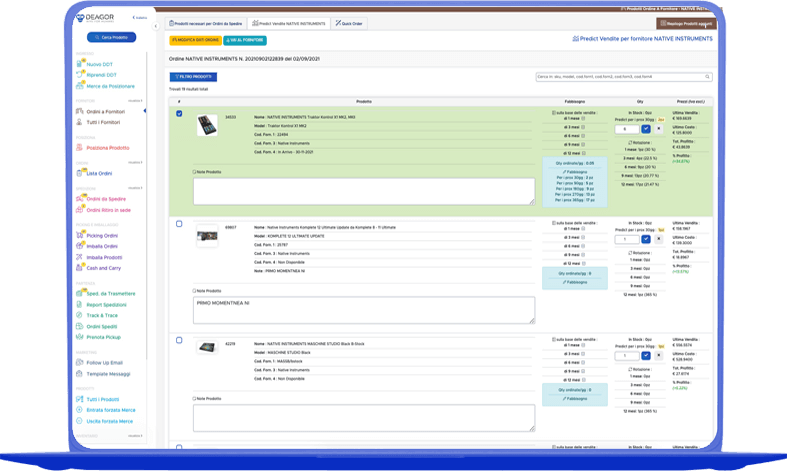Click the VAI AL FORNITORE button
Viewport: 787px width, 471px height.
(245, 40)
